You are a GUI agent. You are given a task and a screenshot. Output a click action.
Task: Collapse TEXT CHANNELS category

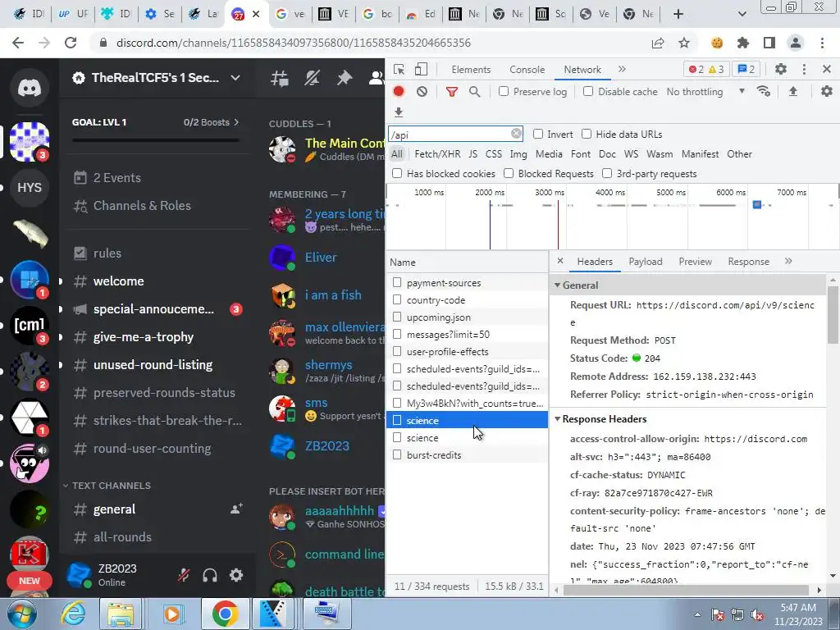tap(66, 486)
